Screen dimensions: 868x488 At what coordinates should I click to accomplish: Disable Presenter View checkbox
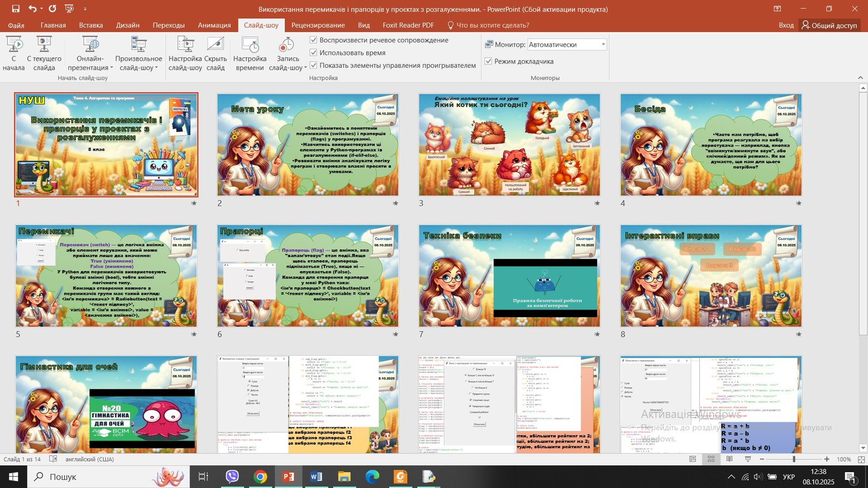488,61
